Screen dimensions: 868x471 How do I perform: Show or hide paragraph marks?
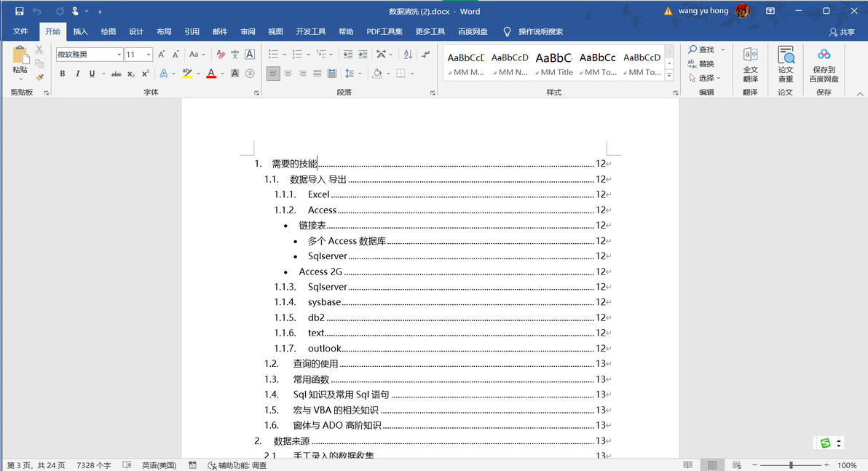coord(425,55)
